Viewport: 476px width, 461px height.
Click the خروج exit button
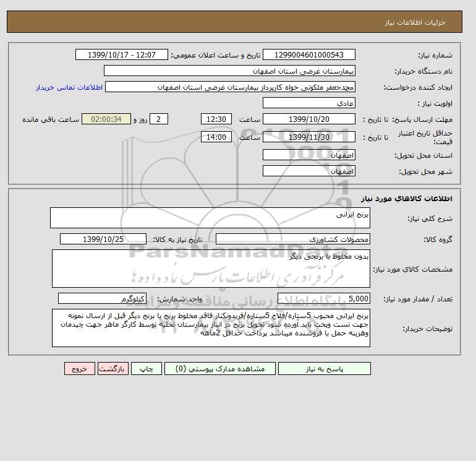pos(80,368)
